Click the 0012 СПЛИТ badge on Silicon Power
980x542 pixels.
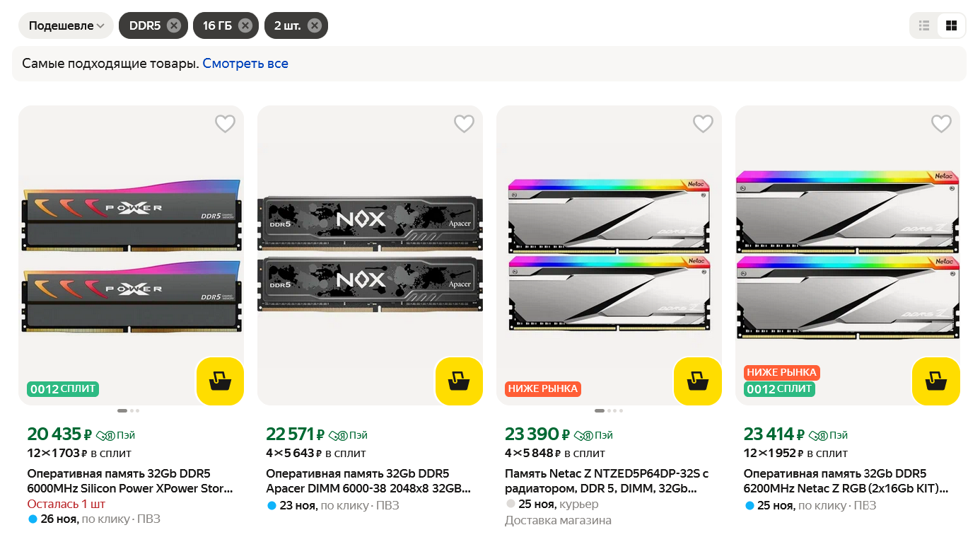tap(63, 389)
